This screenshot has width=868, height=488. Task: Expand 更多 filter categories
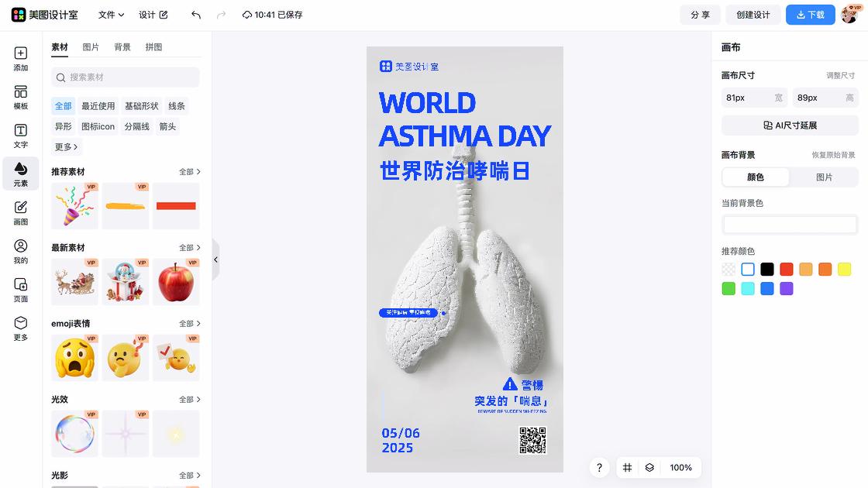coord(66,146)
